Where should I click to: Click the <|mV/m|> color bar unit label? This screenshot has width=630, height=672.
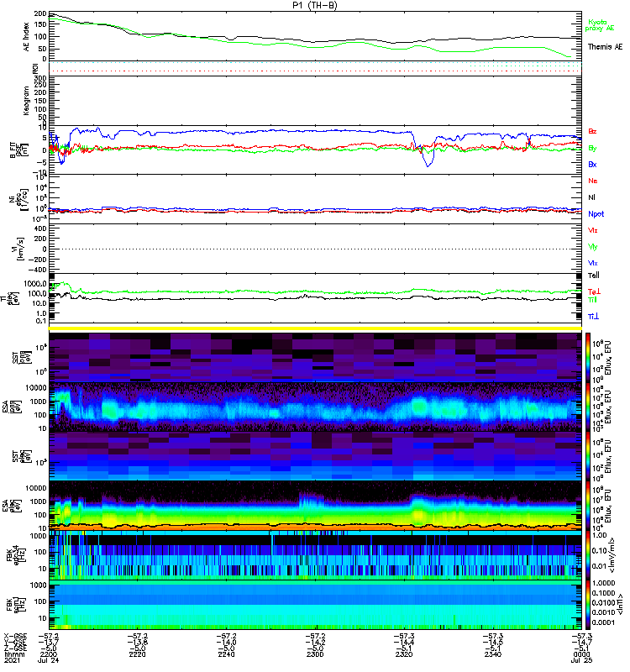coord(612,555)
